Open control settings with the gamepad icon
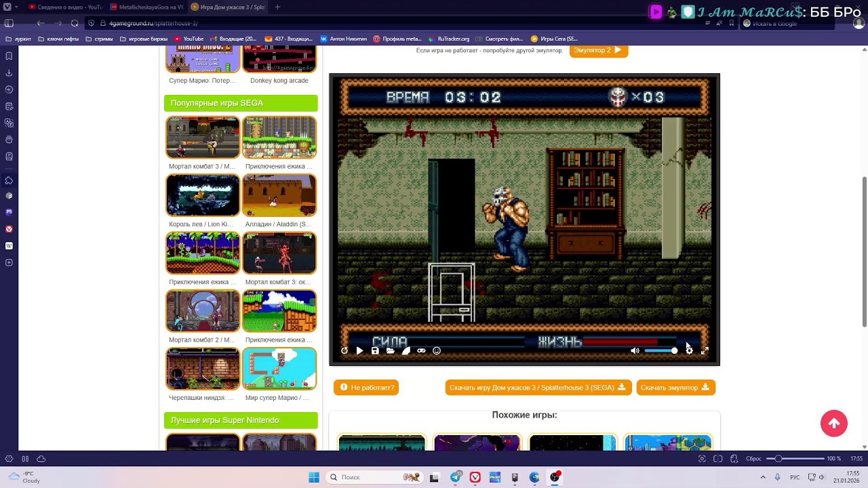The image size is (868, 488). coord(421,350)
